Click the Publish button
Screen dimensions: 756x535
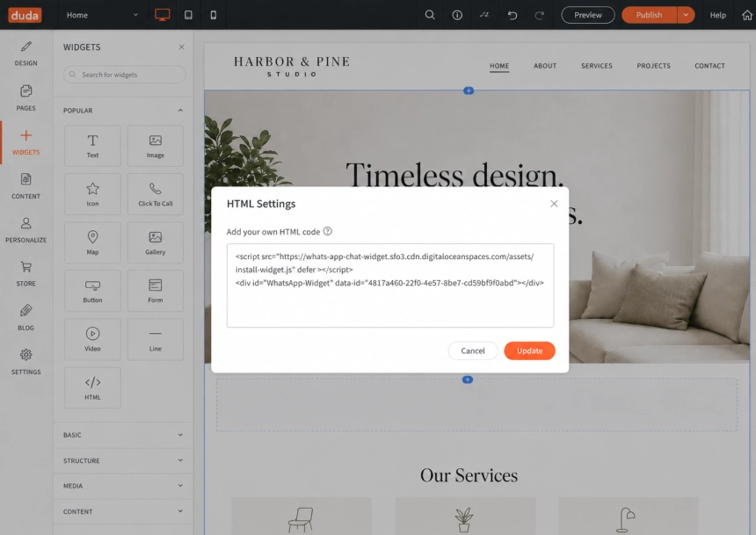tap(649, 15)
